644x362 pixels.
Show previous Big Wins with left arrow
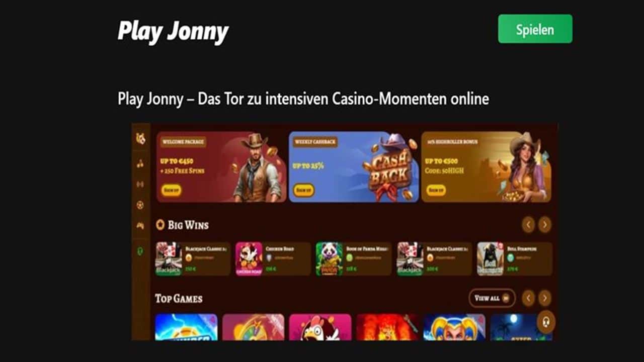[528, 224]
